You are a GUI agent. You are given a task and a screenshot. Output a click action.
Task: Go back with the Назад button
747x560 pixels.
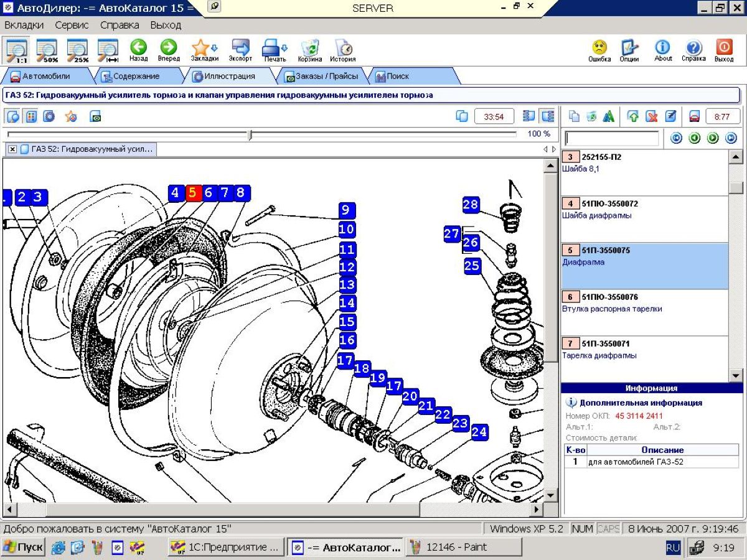tap(138, 50)
